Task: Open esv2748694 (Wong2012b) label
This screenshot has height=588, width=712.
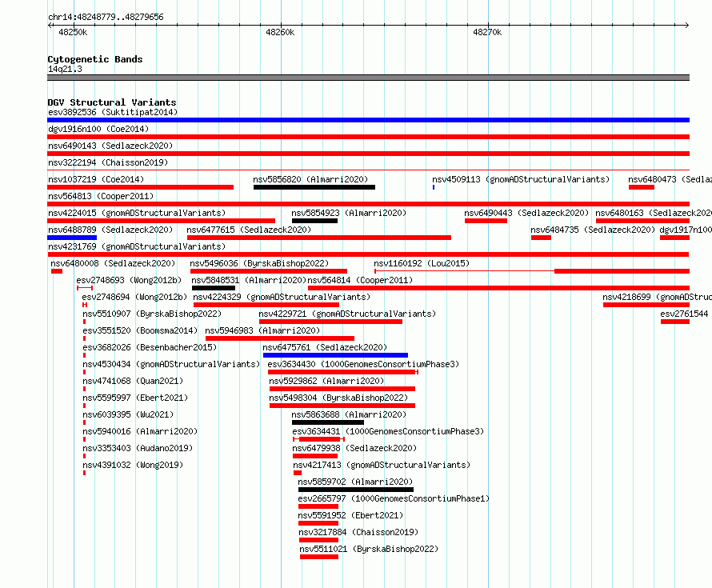Action: coord(134,297)
